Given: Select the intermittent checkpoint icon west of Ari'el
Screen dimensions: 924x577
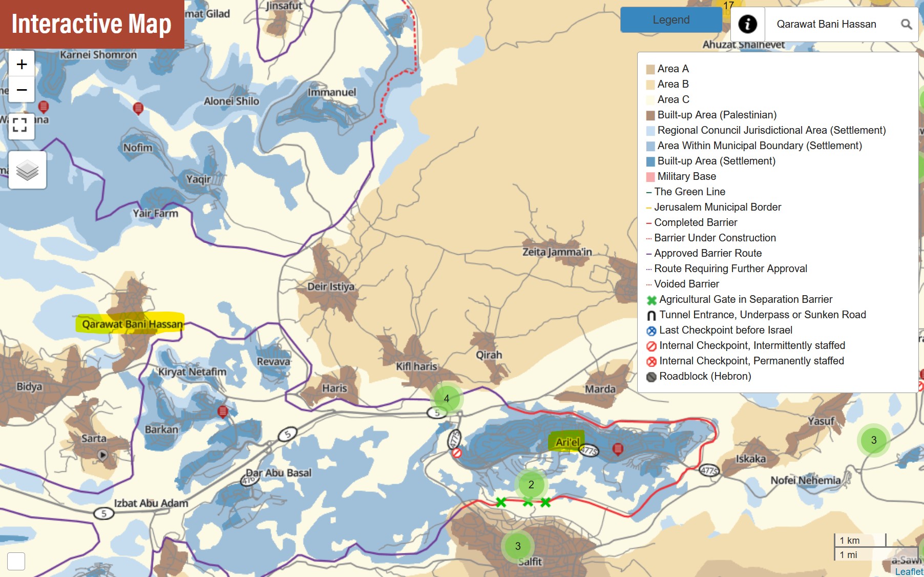Looking at the screenshot, I should point(456,453).
